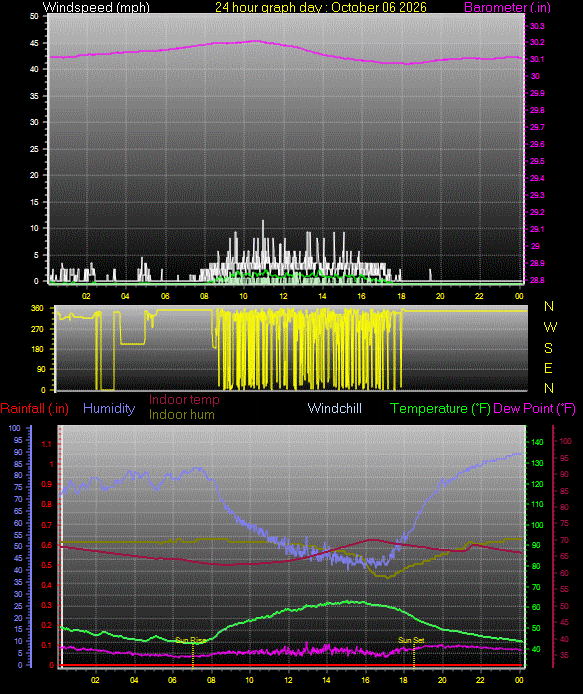Click the 24 hour graph day title
The image size is (583, 694).
click(x=320, y=8)
